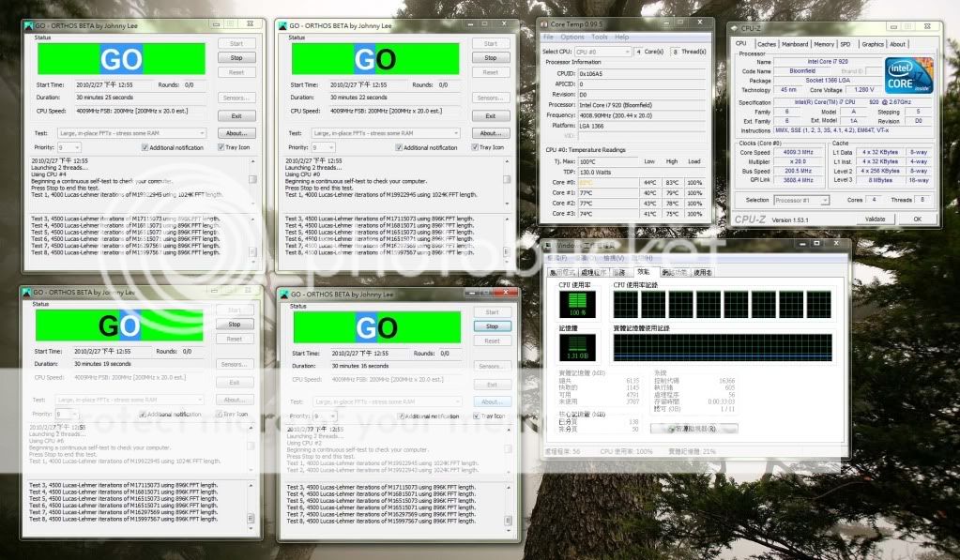960x560 pixels.
Task: Open Test dropdown in 25-seconds duration ORTHOS
Action: tap(131, 133)
